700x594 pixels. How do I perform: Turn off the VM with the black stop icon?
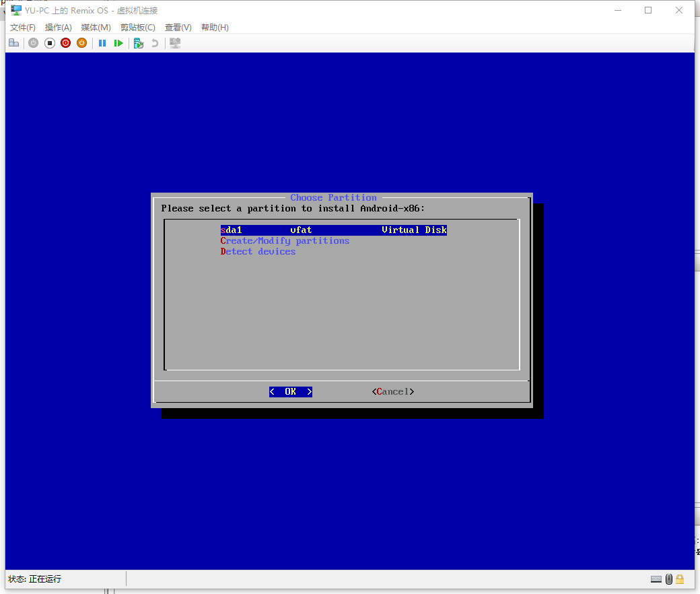(x=50, y=43)
